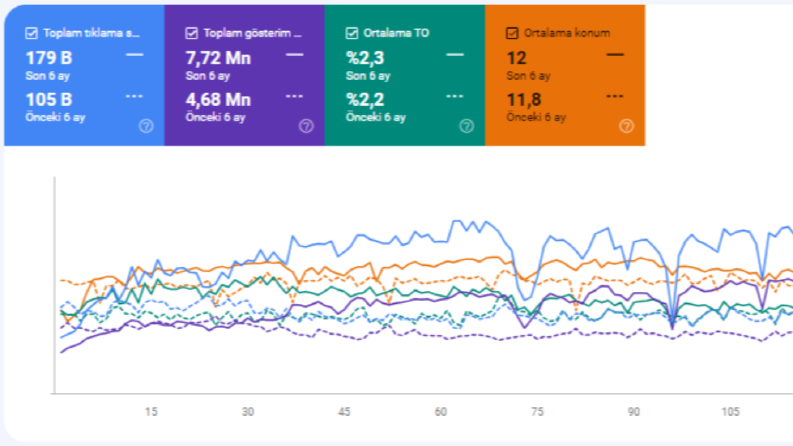793x446 pixels.
Task: Click the 60 x-axis label
Action: [441, 412]
